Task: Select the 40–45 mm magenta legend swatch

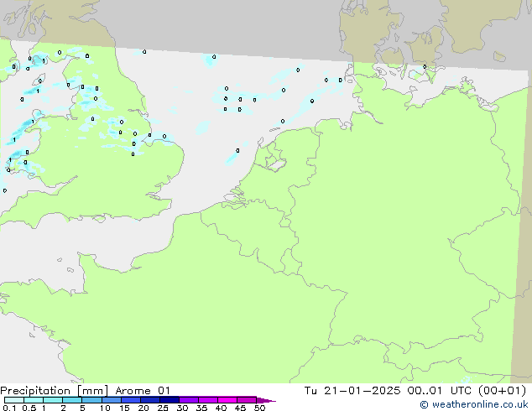Action: pos(227,400)
